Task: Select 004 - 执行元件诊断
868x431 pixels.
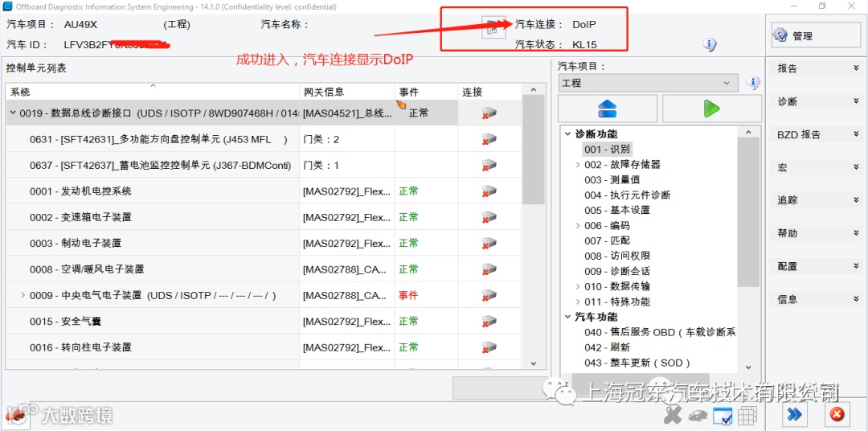Action: (627, 195)
